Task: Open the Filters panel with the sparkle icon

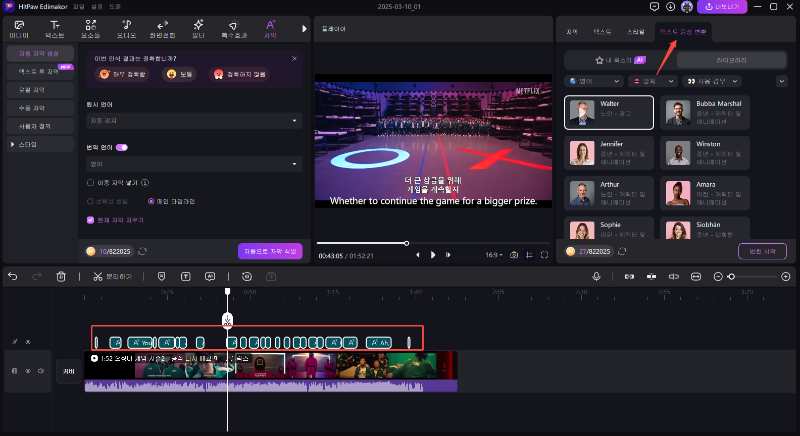Action: [198, 29]
